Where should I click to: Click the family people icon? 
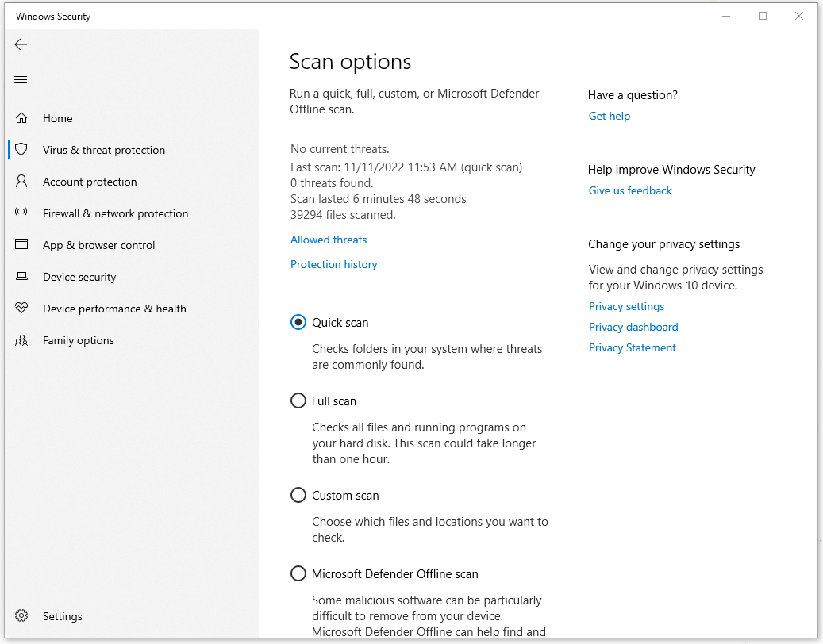(21, 340)
